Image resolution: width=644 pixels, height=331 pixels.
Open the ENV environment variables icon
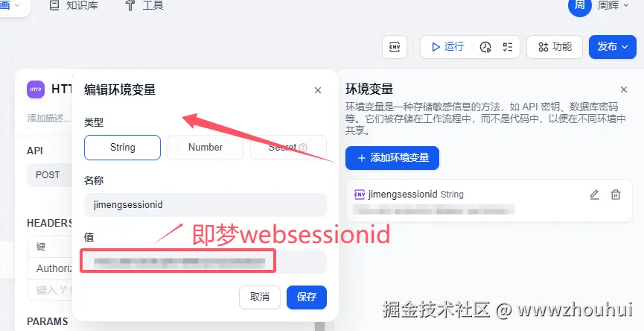395,47
